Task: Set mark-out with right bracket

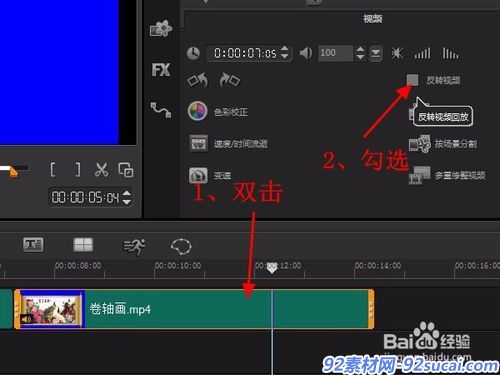Action: [x=77, y=170]
